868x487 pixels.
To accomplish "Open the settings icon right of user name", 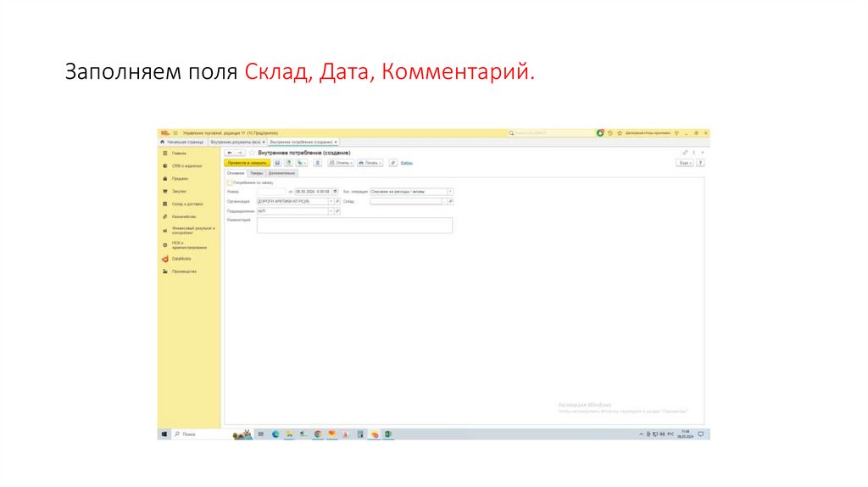I will tap(676, 133).
